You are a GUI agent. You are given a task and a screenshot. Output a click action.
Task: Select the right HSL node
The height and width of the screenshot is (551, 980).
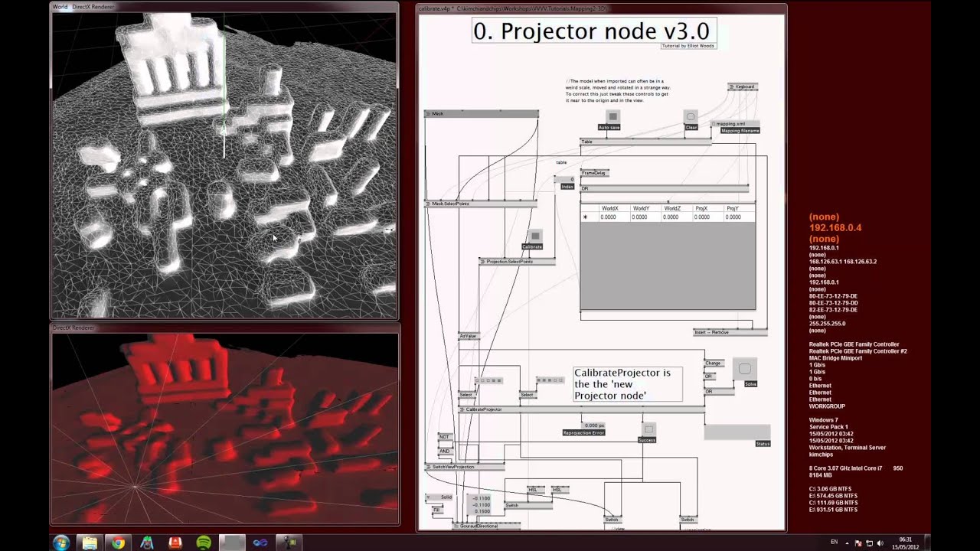tap(560, 490)
